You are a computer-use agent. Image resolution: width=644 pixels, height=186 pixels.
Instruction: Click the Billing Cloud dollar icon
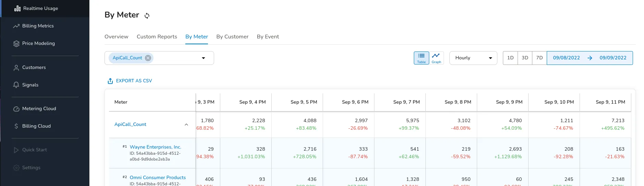[x=16, y=126]
